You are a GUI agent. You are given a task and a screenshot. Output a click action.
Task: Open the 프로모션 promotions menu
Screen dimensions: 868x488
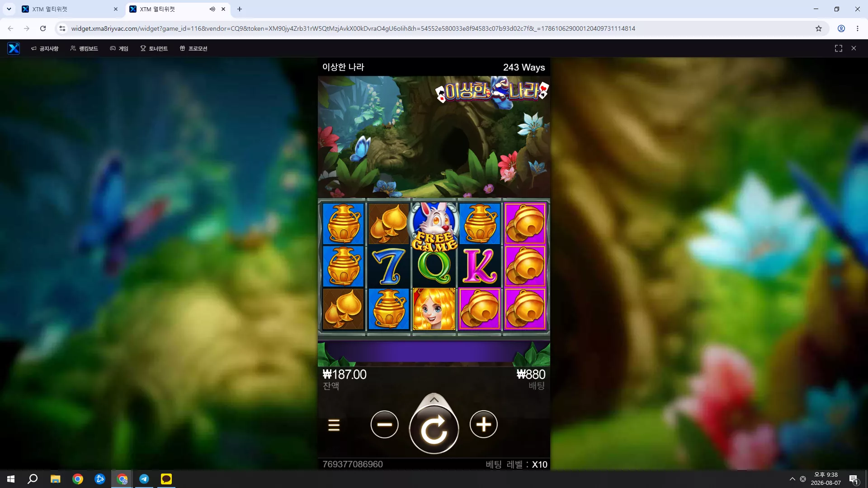click(193, 48)
